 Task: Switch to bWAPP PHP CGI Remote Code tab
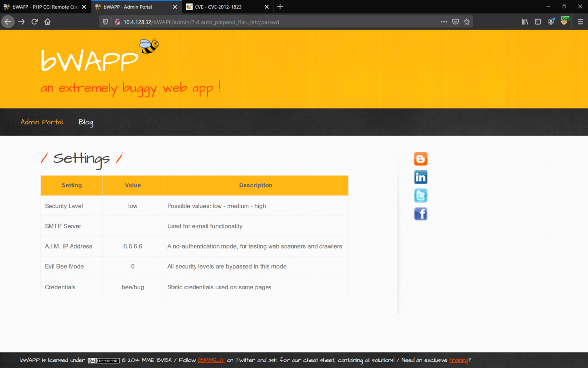tap(46, 7)
